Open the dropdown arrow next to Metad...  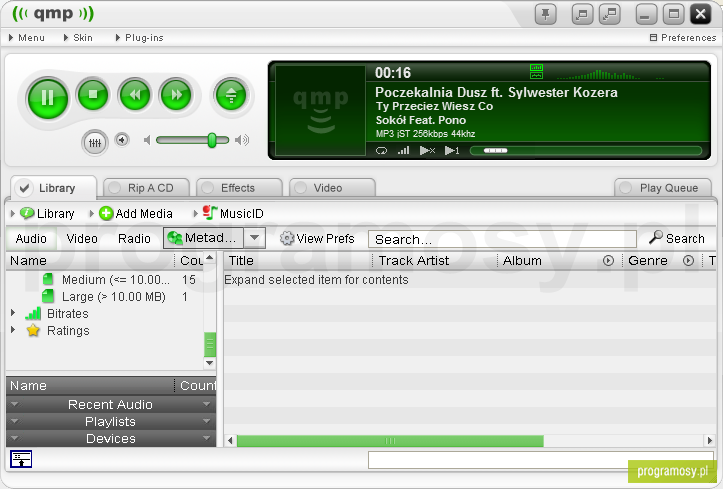(x=255, y=238)
